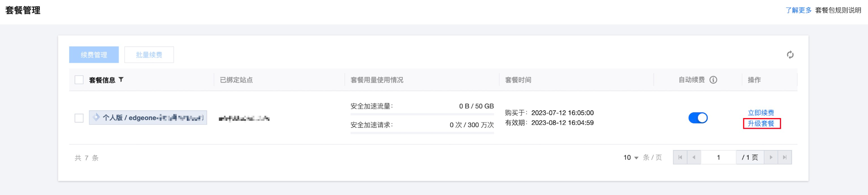Go to first page arrow
868x195 pixels.
tap(680, 157)
